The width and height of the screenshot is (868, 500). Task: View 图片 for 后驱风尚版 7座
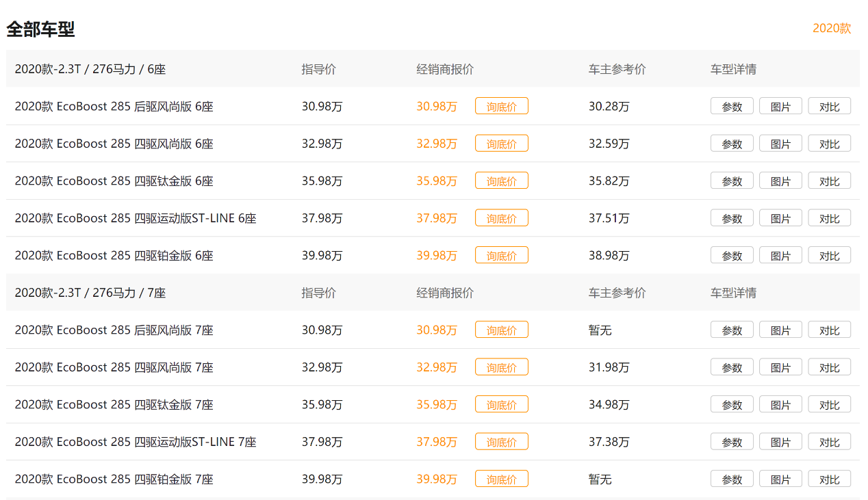pyautogui.click(x=780, y=330)
